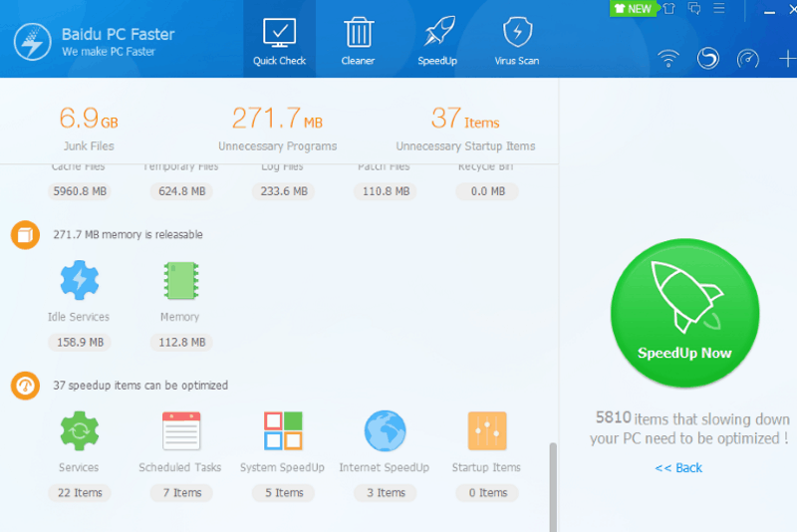797x532 pixels.
Task: Click the 624.8 MB temporary files value
Action: (x=181, y=191)
